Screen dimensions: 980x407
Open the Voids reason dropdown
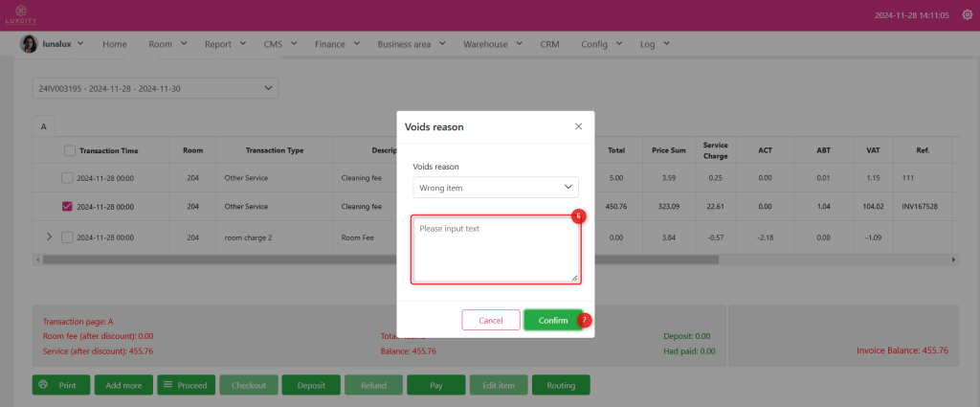(496, 188)
